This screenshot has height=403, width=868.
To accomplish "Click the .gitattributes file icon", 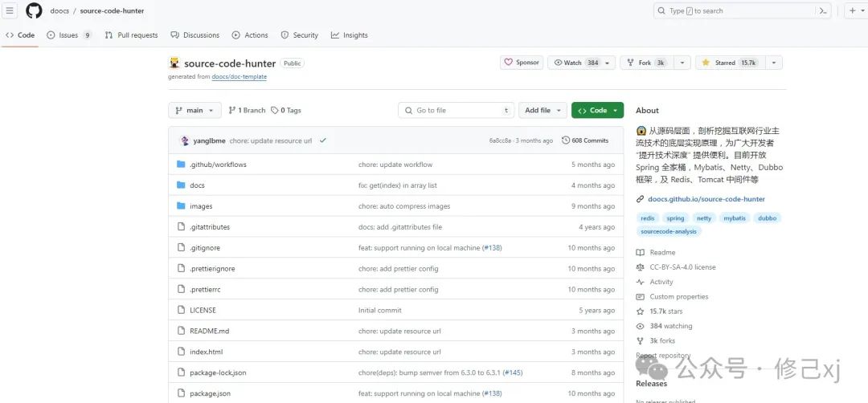I will tap(181, 226).
